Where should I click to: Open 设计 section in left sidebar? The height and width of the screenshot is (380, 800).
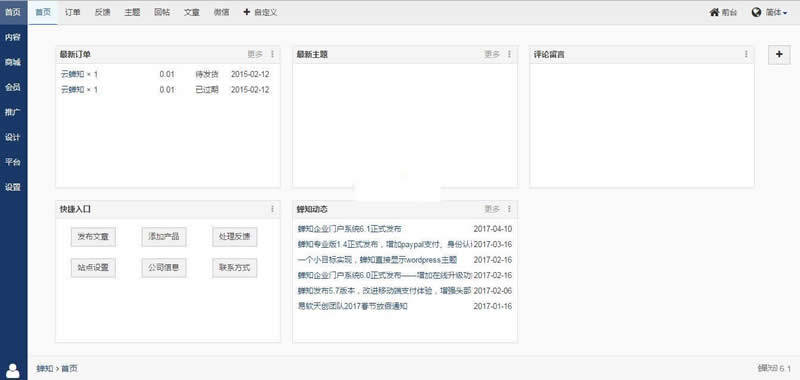pyautogui.click(x=13, y=137)
